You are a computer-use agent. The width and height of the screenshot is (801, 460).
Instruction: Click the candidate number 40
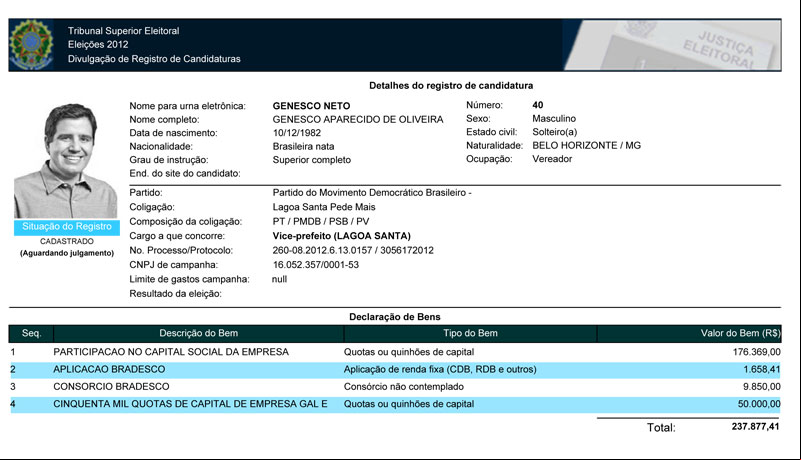point(537,105)
